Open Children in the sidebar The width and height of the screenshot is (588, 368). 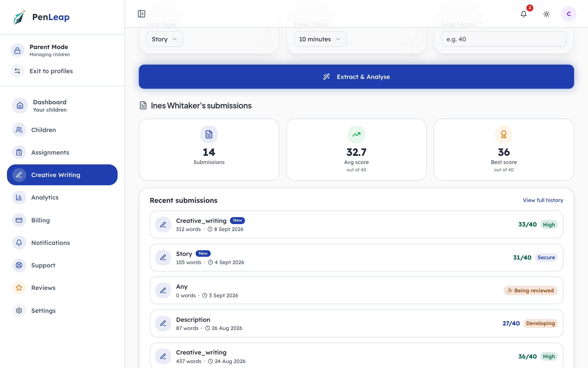pyautogui.click(x=62, y=130)
